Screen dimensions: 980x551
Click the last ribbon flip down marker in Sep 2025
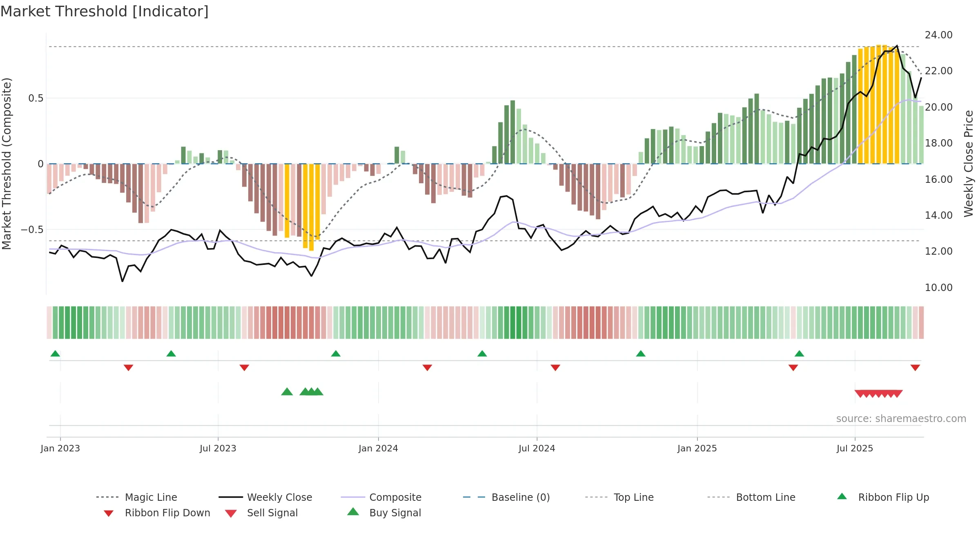(x=915, y=368)
